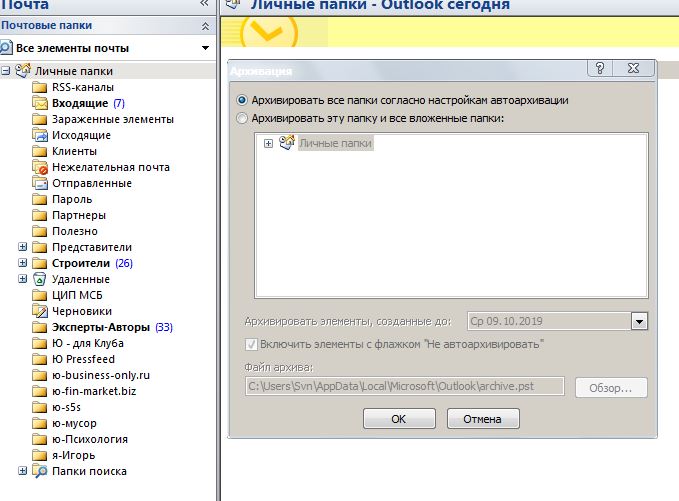This screenshot has width=679, height=501.
Task: Toggle include items flagged Не автоархивировать
Action: [x=251, y=344]
